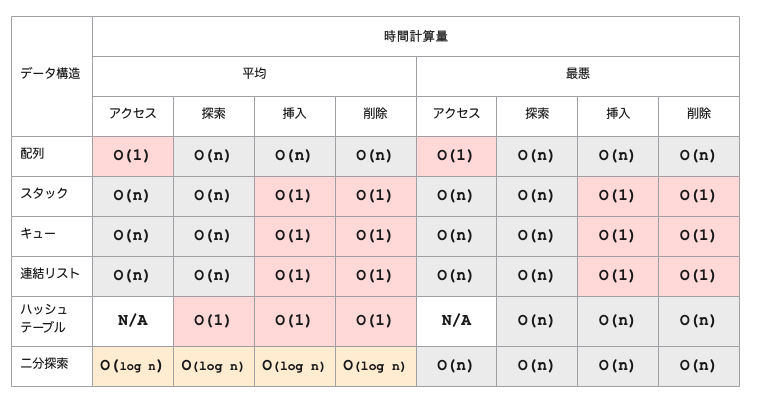
Task: Select the スタック row label
Action: click(44, 195)
